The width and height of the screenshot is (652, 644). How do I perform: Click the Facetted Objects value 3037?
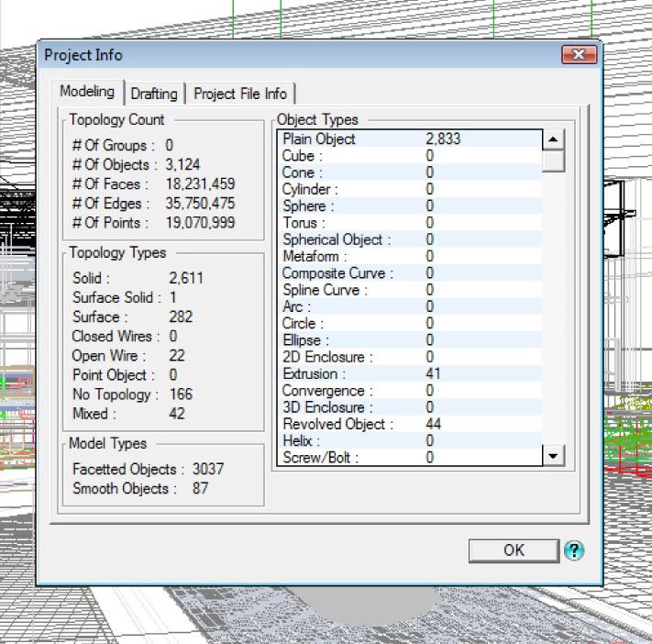[207, 470]
